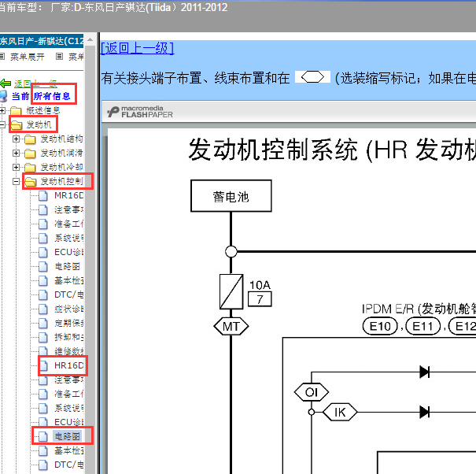Click the open folder icon of 发动机控制
Screen dimensions: 476x474
coord(31,182)
